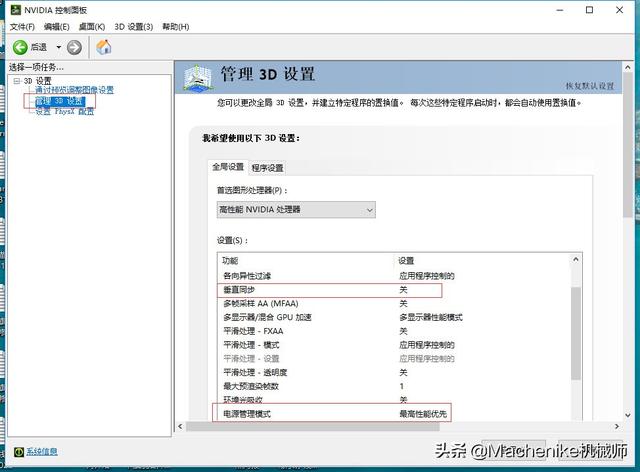Screen dimensions: 640x472
Task: Select the 多帧采样 AA (MFAA) row
Action: click(x=395, y=304)
